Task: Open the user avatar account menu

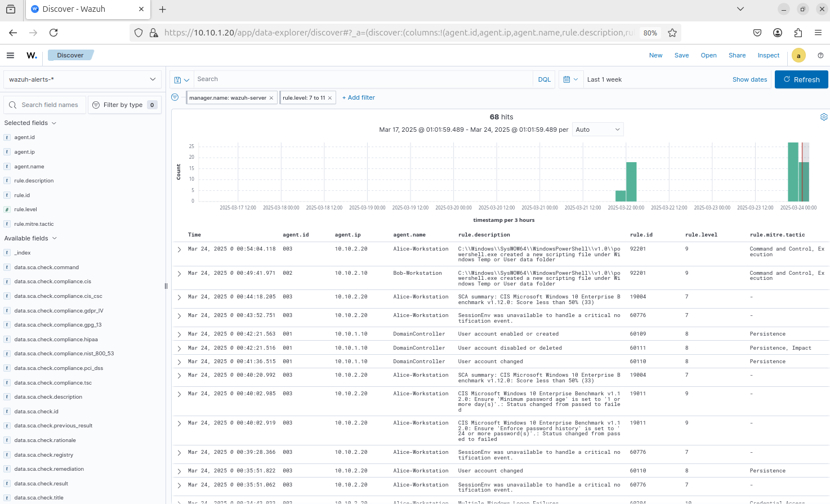Action: [798, 55]
